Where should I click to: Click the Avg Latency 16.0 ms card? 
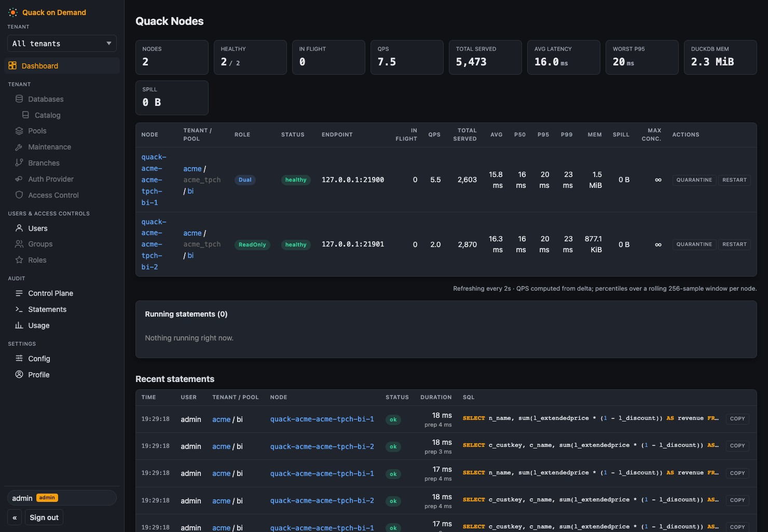point(564,57)
